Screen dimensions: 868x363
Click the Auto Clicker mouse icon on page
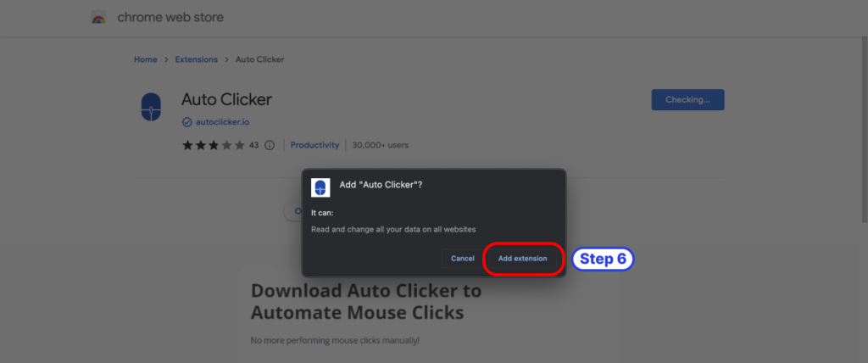pyautogui.click(x=150, y=109)
